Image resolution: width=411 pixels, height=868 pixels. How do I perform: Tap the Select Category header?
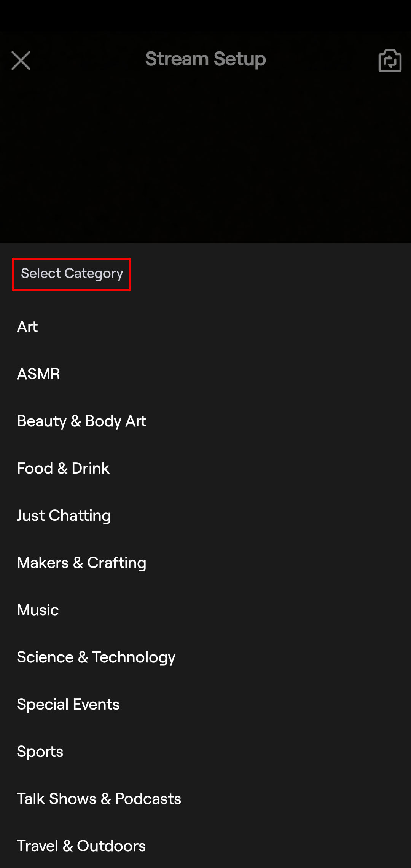72,274
